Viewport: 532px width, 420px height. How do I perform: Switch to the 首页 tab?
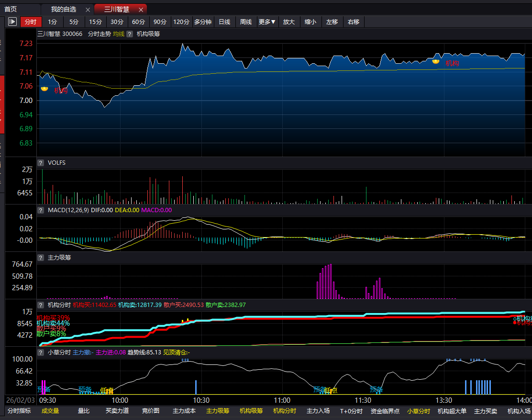pos(11,10)
